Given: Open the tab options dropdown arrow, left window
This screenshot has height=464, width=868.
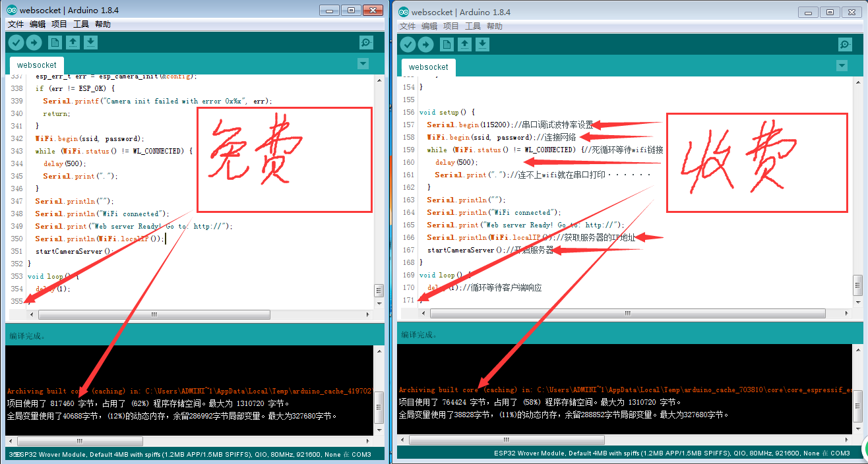Looking at the screenshot, I should click(363, 63).
